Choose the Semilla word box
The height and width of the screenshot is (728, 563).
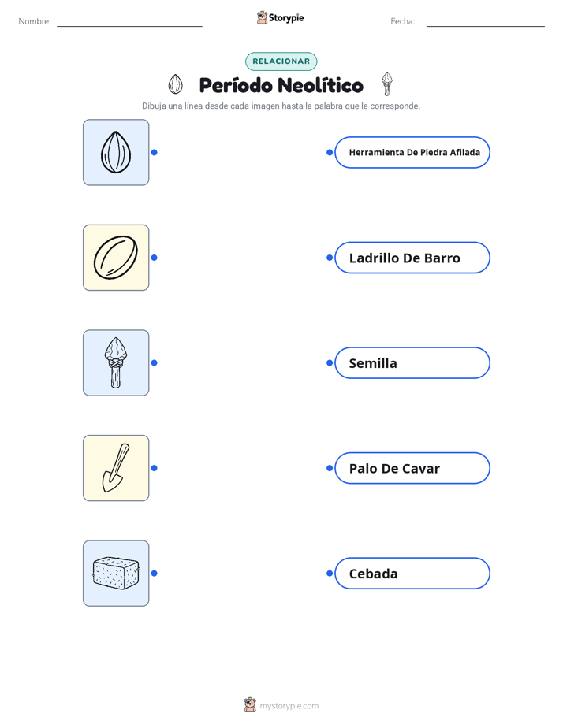click(412, 362)
